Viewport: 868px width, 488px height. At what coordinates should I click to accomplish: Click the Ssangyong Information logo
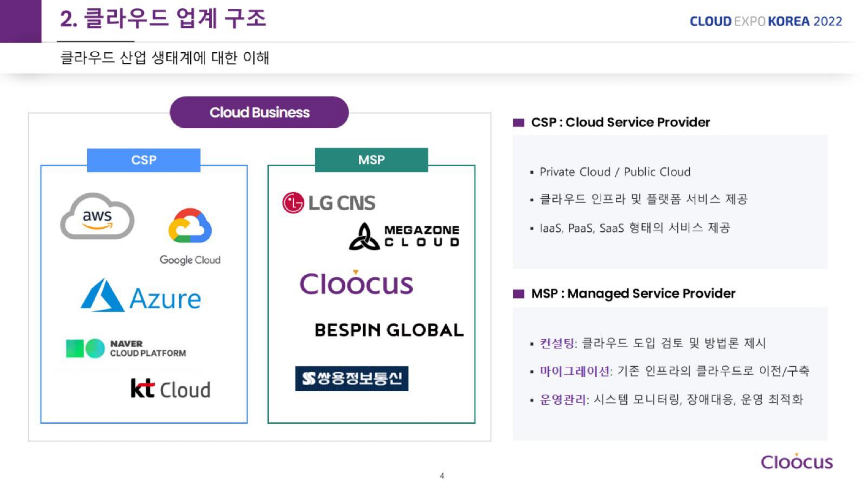(352, 378)
